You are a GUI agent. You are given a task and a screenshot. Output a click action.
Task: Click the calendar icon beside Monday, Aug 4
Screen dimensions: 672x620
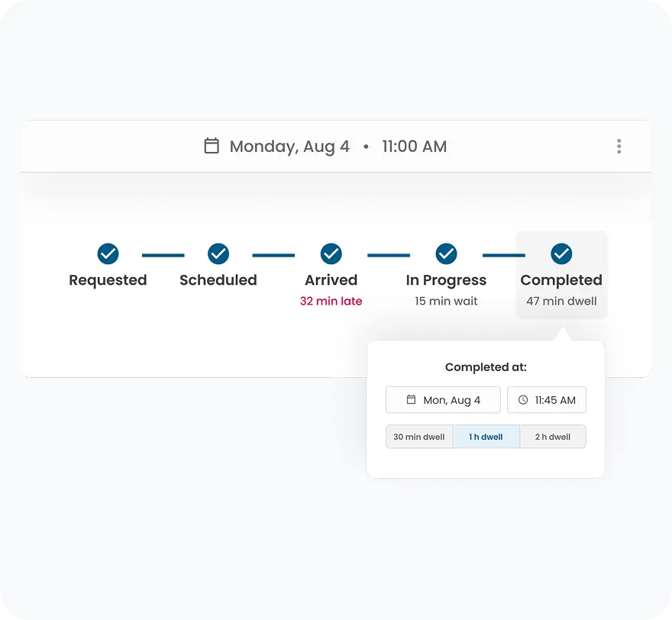[211, 146]
